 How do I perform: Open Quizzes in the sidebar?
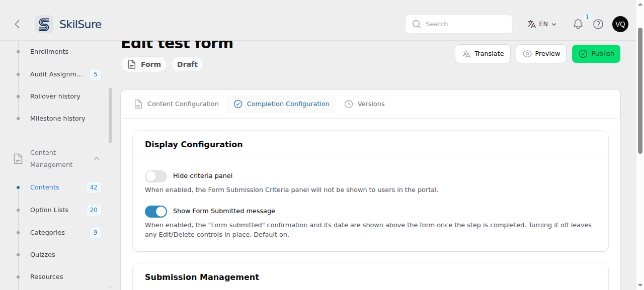pyautogui.click(x=43, y=255)
